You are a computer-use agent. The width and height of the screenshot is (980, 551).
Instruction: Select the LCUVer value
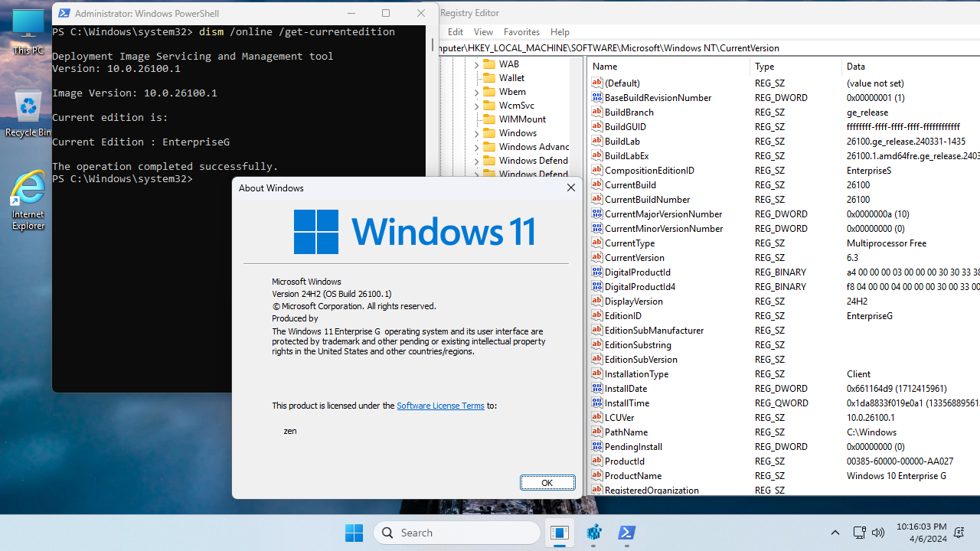619,417
